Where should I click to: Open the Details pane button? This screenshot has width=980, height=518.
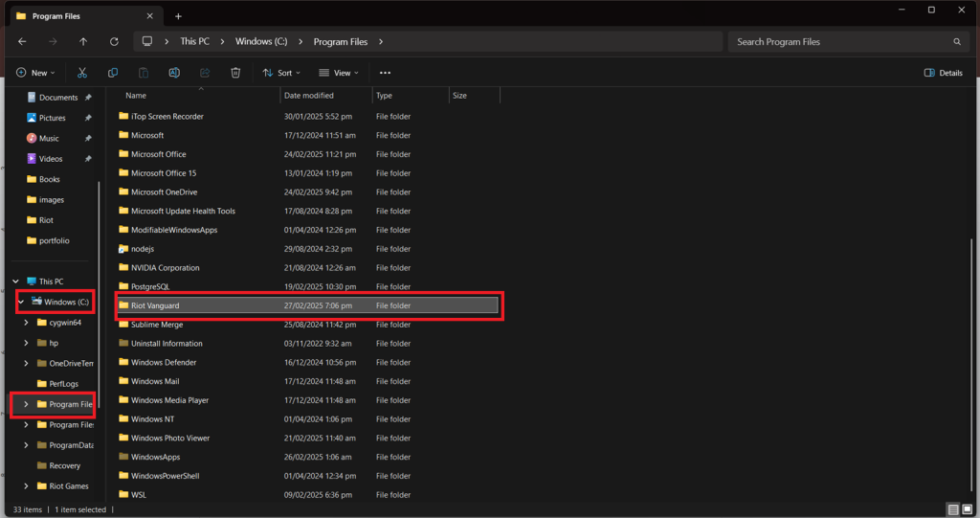943,73
